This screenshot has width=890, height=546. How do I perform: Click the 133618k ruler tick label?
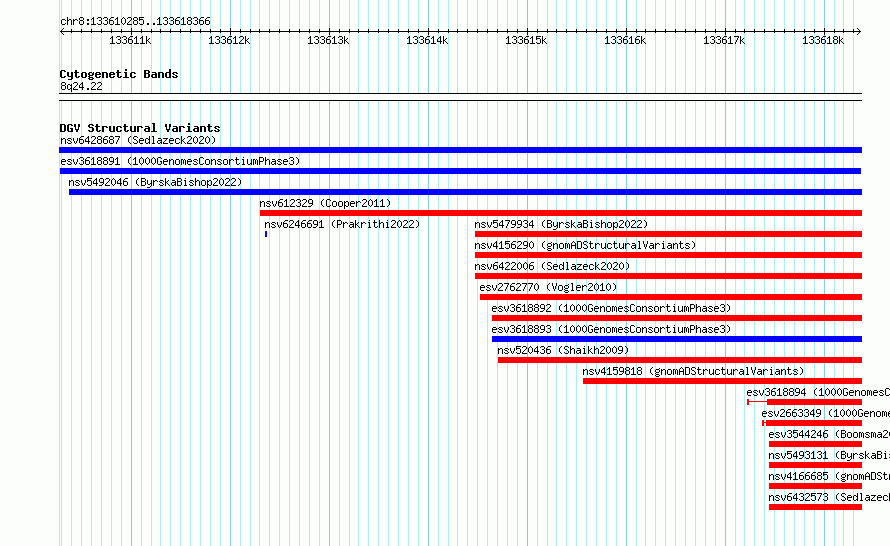coord(823,40)
